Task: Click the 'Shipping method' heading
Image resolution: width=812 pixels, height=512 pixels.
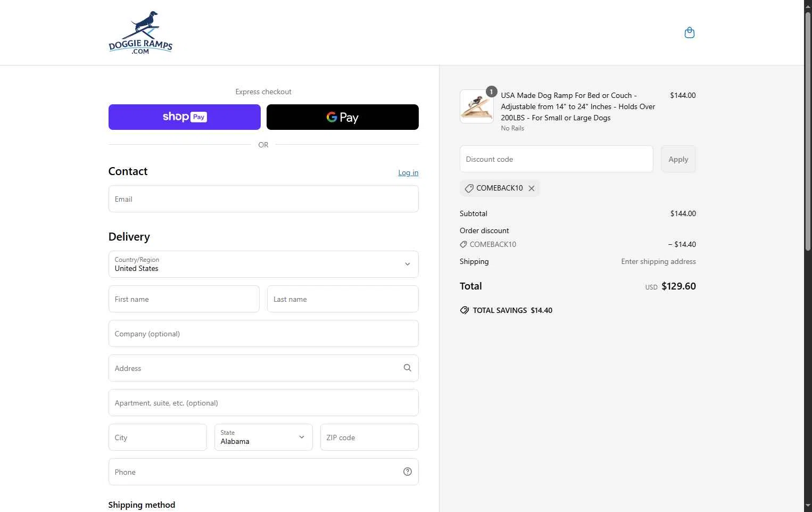Action: 142,505
